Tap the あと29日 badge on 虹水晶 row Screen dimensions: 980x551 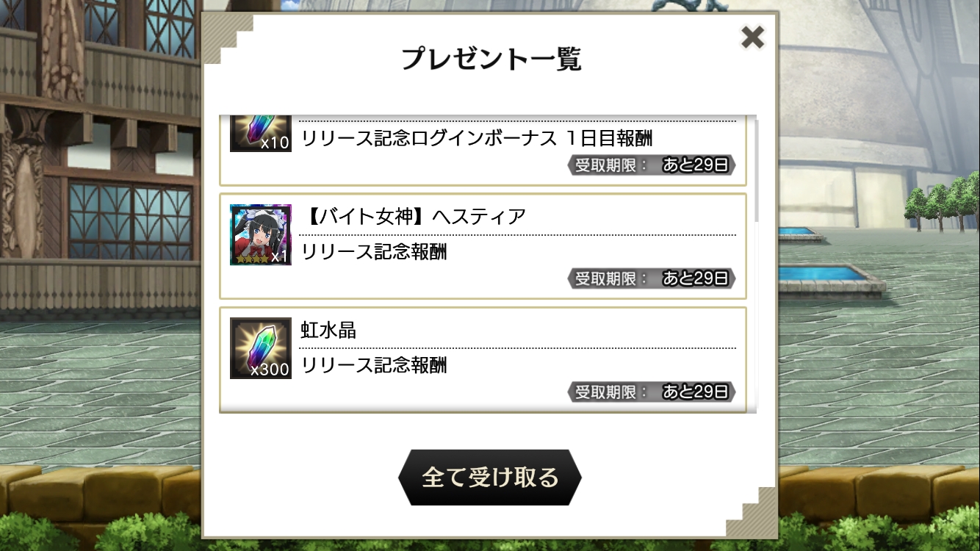695,392
